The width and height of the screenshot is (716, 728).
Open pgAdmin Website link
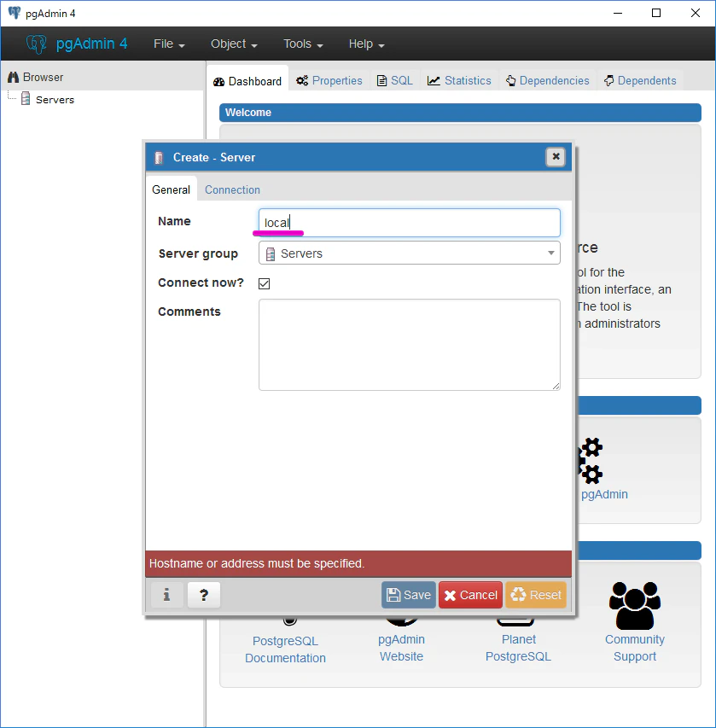[x=402, y=648]
